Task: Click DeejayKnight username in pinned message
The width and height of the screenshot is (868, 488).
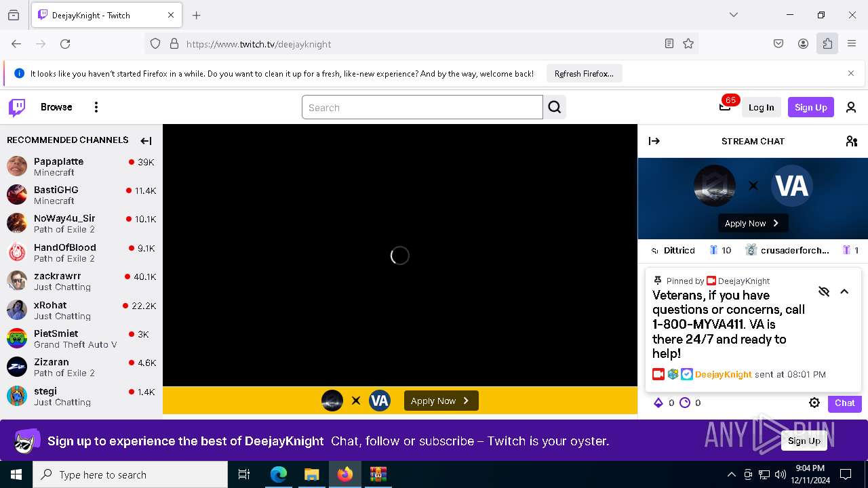Action: point(723,374)
